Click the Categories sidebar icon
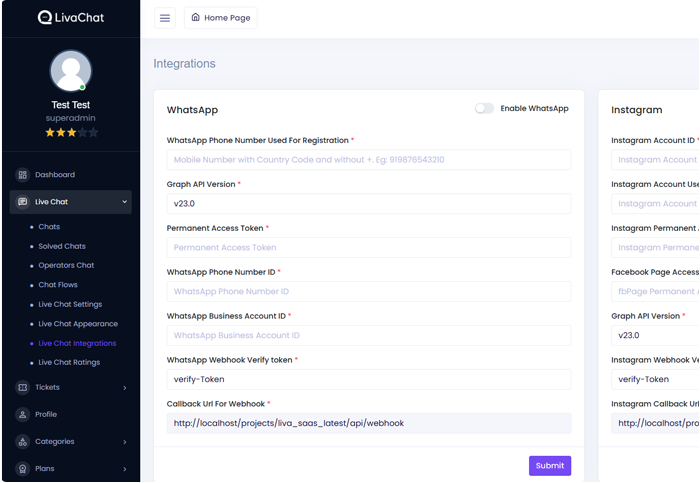700x483 pixels. point(22,441)
